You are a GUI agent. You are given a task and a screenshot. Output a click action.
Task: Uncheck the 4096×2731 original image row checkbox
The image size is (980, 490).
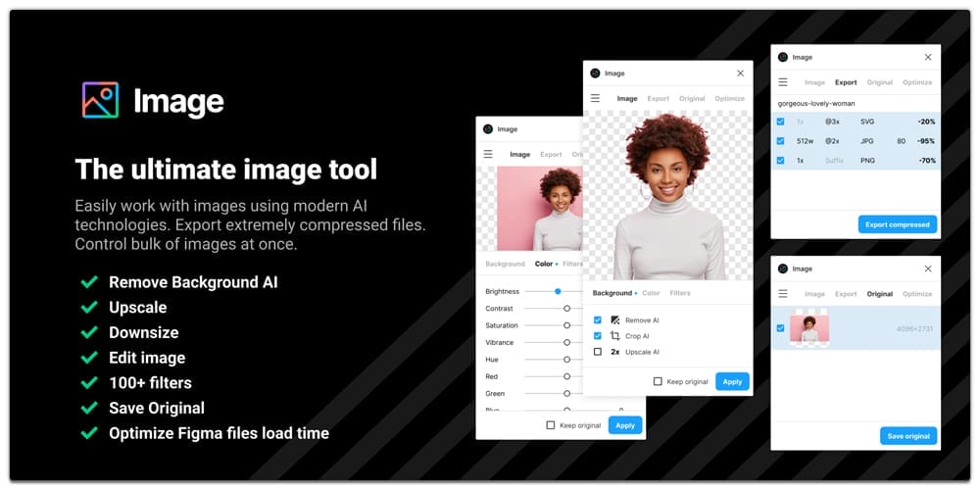[x=780, y=328]
